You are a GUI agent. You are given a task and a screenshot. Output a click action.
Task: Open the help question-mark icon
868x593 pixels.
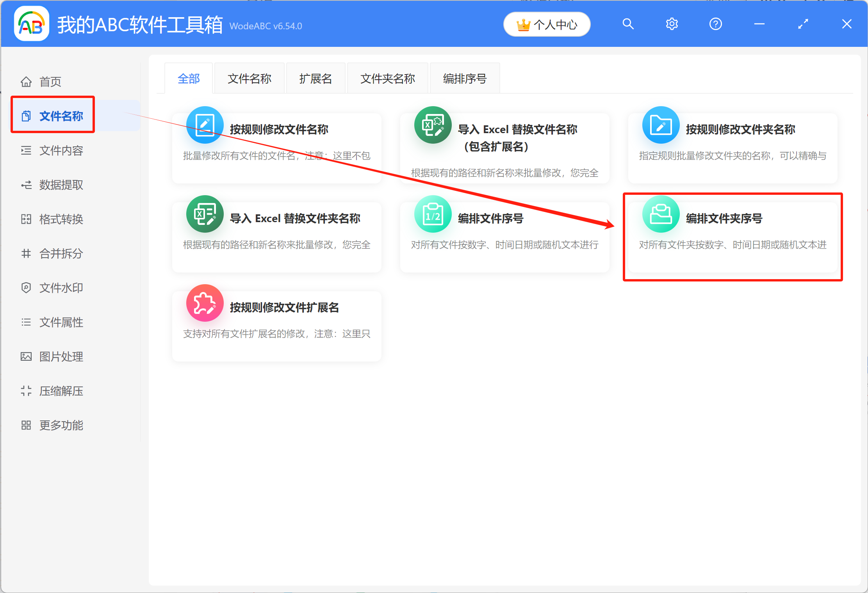coord(715,24)
